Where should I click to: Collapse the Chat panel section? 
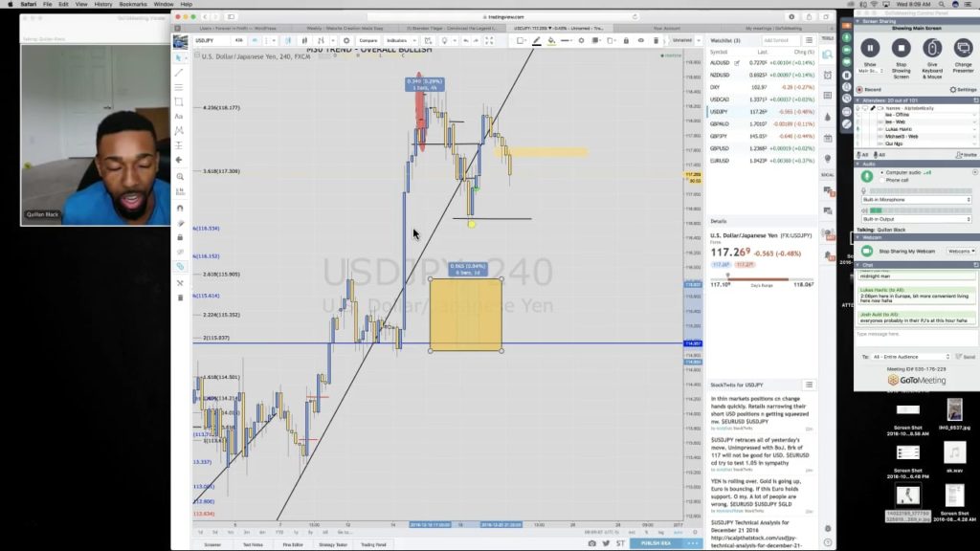pyautogui.click(x=857, y=265)
